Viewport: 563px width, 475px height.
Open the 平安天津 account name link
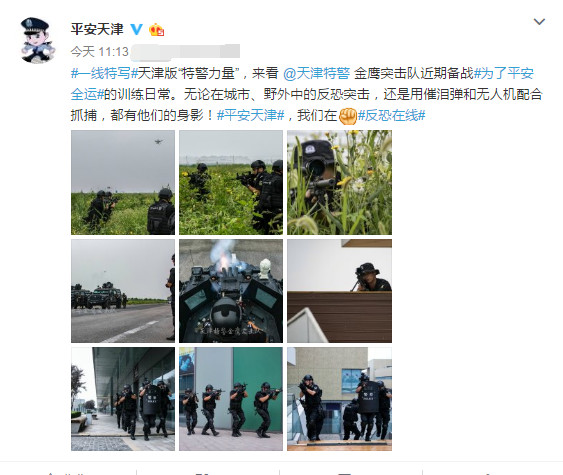click(x=97, y=29)
